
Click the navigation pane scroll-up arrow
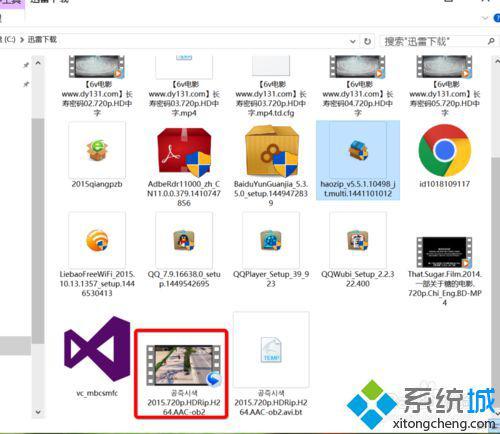38,63
